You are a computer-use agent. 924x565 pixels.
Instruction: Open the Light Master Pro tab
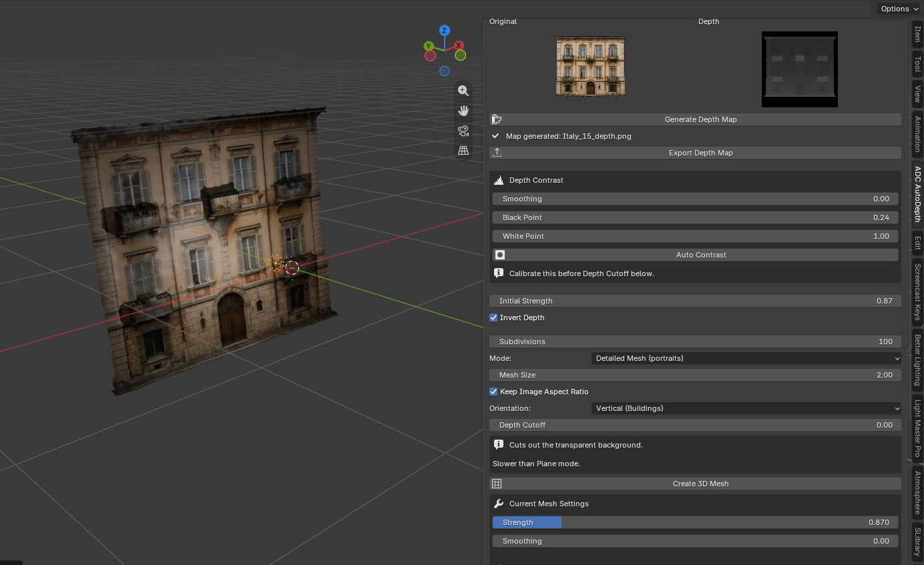tap(918, 428)
